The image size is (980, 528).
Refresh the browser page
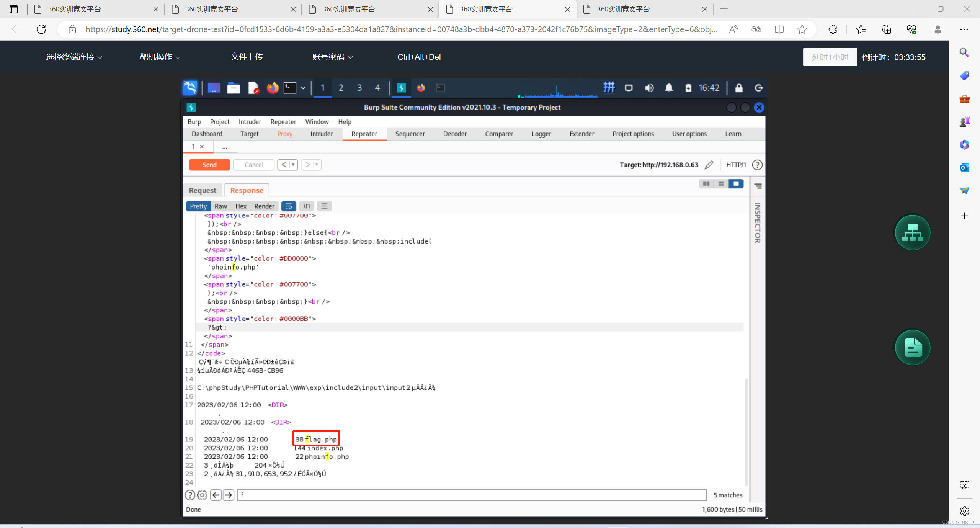[41, 29]
